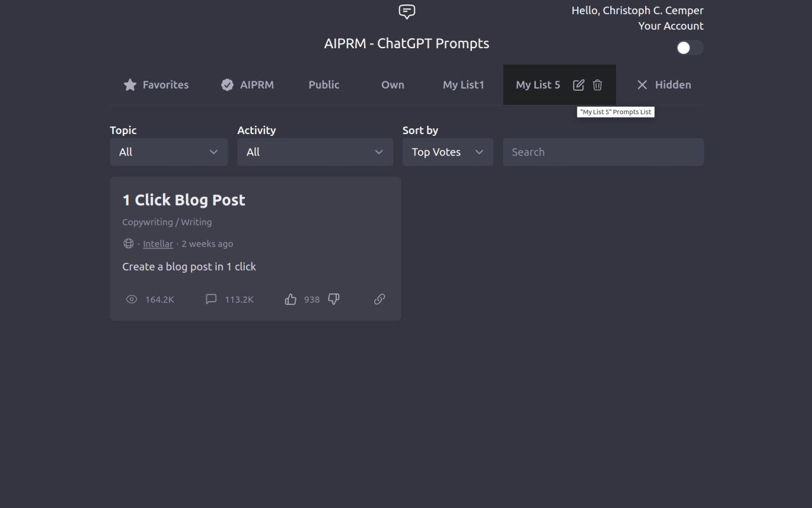Open the Your Account link

click(671, 26)
